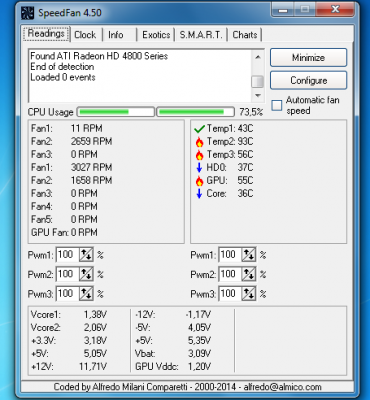Click the flame icon beside Temp2
Screen dimensions: 370x400
point(199,142)
